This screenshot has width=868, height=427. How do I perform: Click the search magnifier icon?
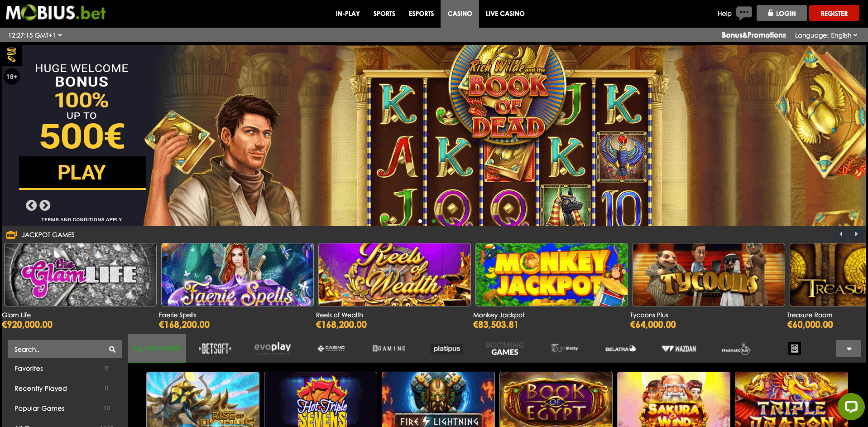tap(112, 349)
